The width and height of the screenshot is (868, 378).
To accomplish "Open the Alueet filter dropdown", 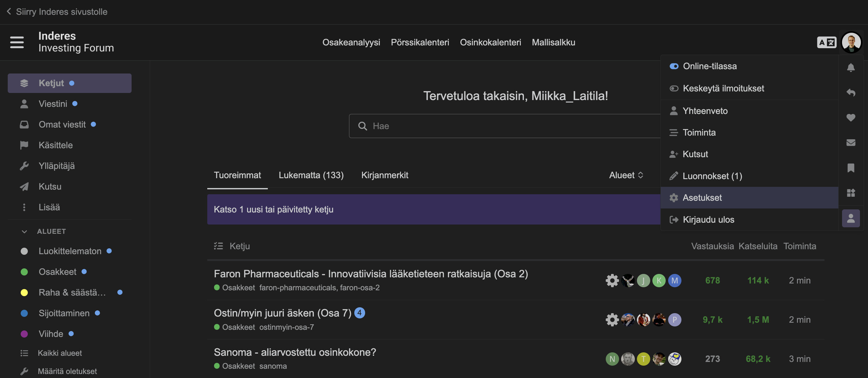I will coord(626,175).
